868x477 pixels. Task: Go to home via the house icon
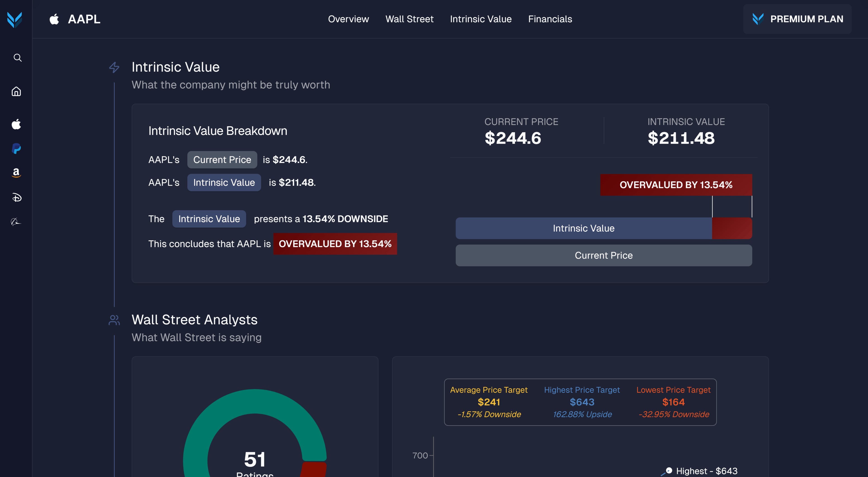click(16, 91)
